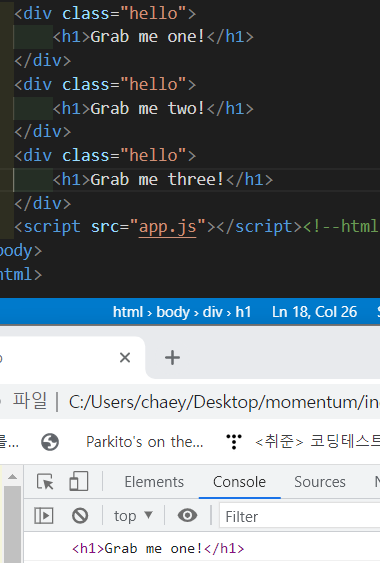Click the globe icon of Parkito's bookmark
The image size is (380, 563).
pos(50,442)
